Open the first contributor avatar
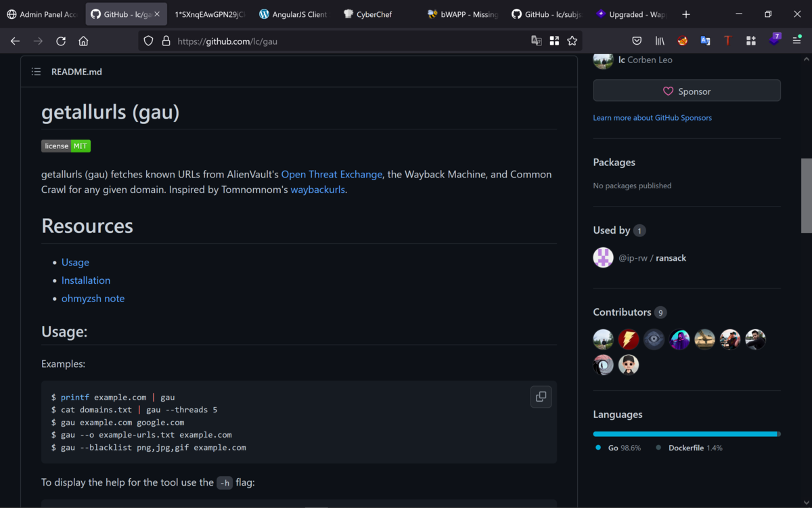The width and height of the screenshot is (812, 508). (x=603, y=339)
